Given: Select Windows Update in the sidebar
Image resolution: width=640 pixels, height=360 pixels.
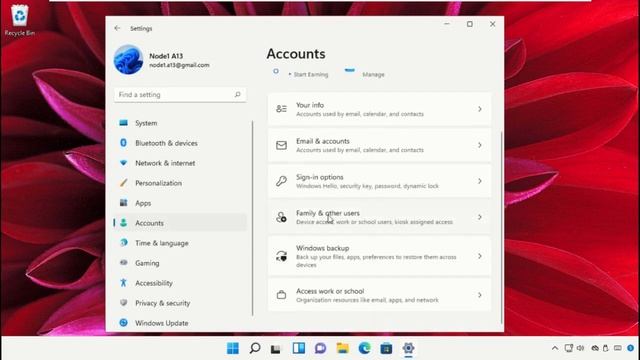Looking at the screenshot, I should [x=180, y=323].
